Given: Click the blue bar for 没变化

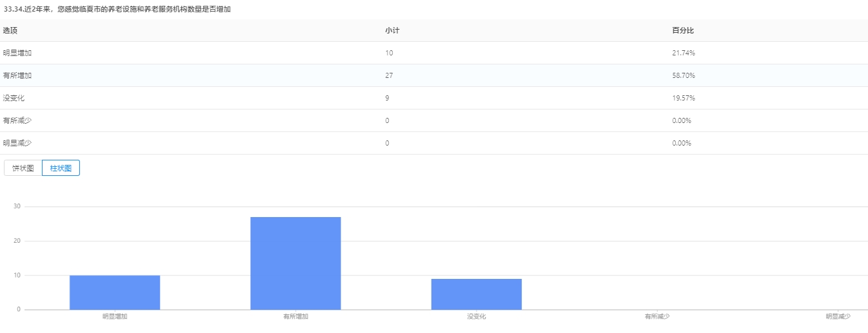Looking at the screenshot, I should 476,294.
